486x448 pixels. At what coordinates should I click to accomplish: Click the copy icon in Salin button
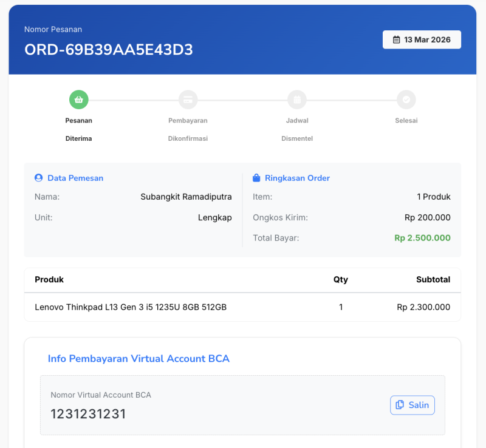point(400,405)
